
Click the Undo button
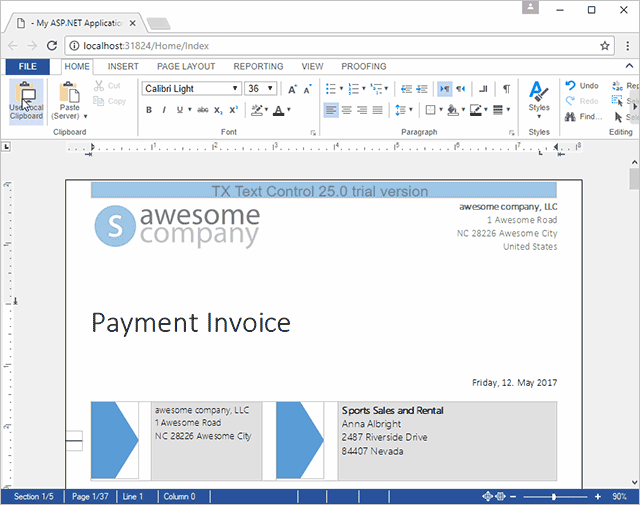581,86
